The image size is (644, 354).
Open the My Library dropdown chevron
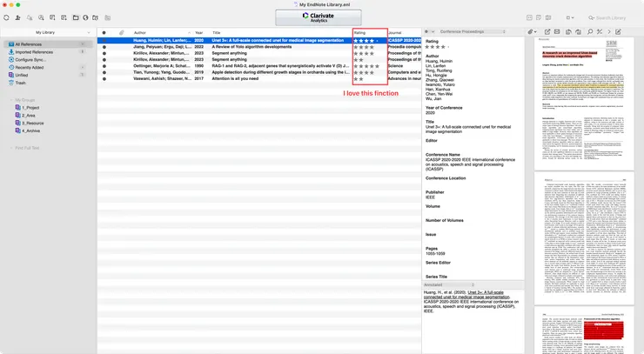89,32
